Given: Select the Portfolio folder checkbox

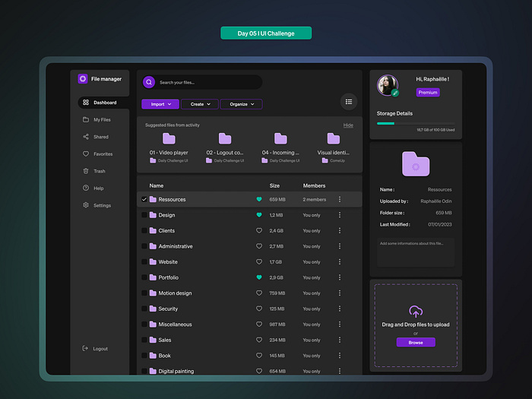Looking at the screenshot, I should tap(144, 277).
